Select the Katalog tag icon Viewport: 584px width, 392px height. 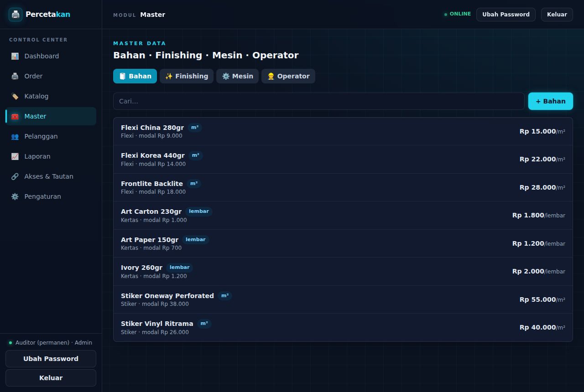[15, 96]
